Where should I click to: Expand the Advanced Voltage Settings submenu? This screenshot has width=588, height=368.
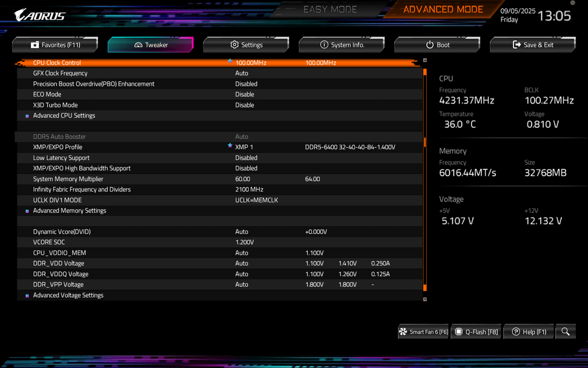click(68, 295)
